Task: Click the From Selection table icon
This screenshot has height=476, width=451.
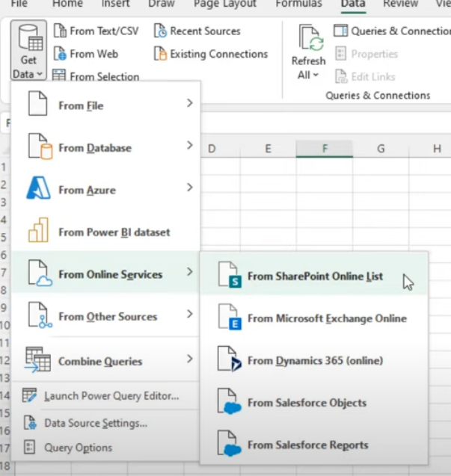Action: 58,75
